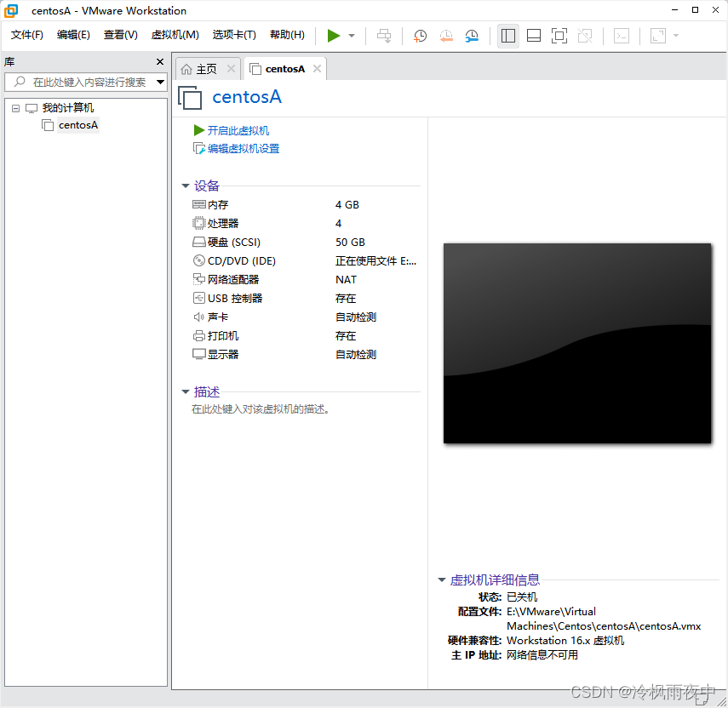Click the stretch guest display icon
This screenshot has height=708, width=728.
658,36
